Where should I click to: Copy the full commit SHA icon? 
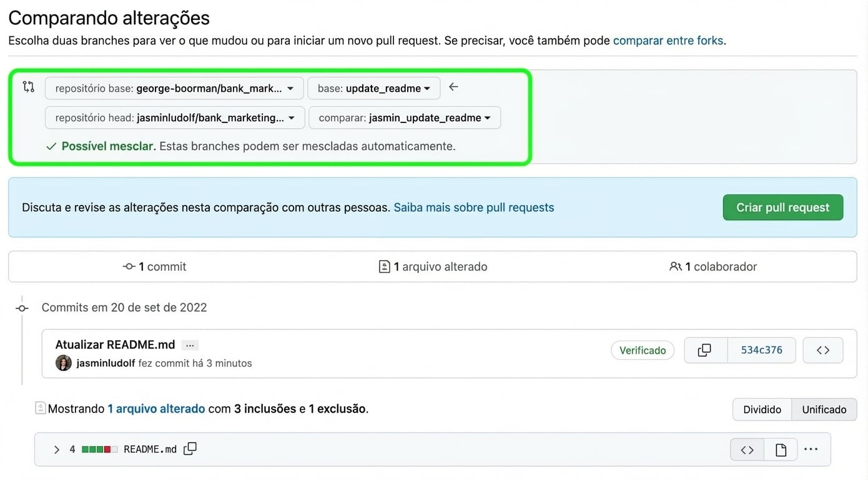(x=706, y=351)
